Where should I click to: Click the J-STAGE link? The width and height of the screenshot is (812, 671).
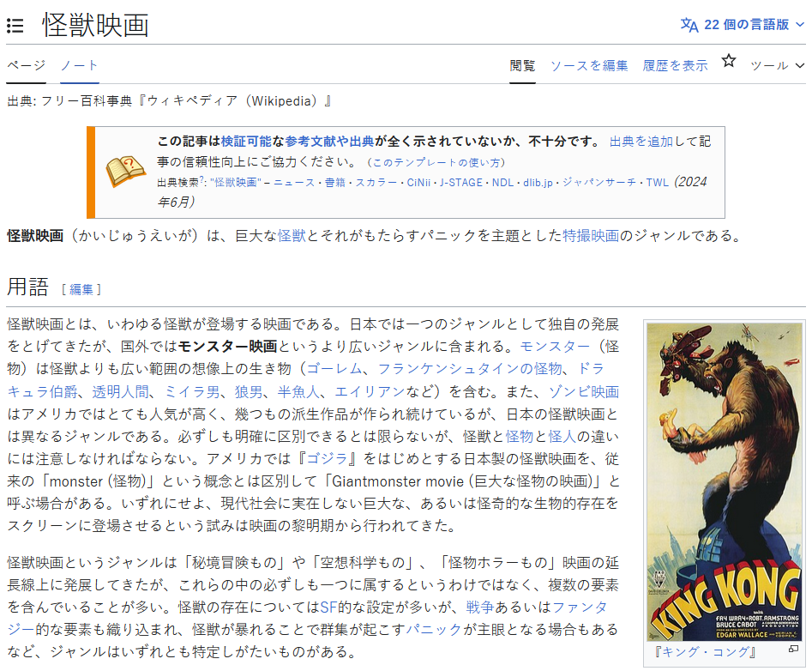click(461, 183)
